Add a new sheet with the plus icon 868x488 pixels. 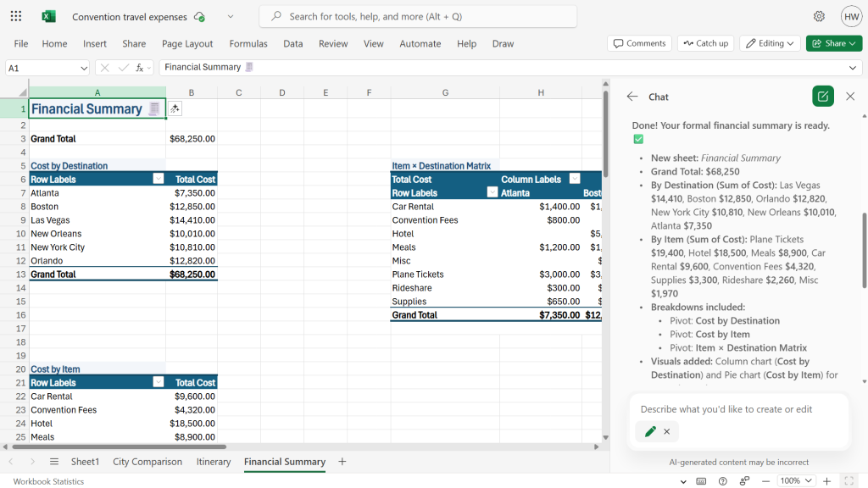(x=342, y=462)
